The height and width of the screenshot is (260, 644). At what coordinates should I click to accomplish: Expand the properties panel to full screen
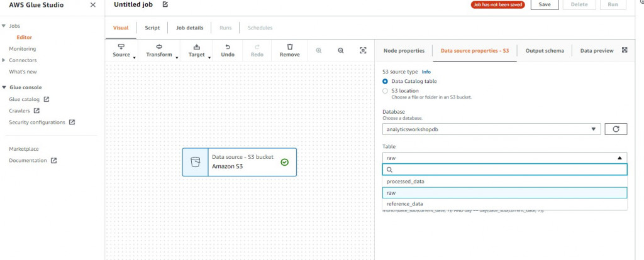pyautogui.click(x=625, y=50)
